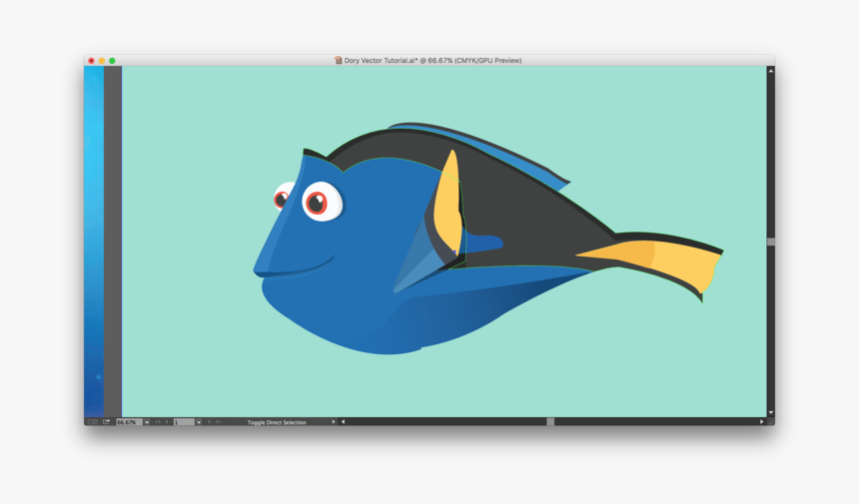
Task: Click the artboard number field showing 1
Action: pyautogui.click(x=184, y=422)
